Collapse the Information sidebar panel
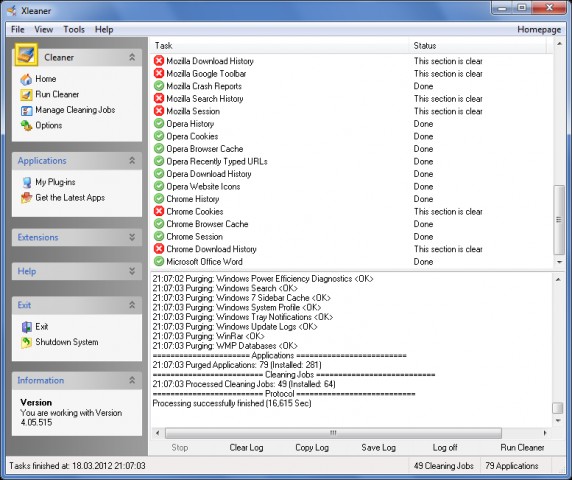Viewport: 572px width, 480px height. [132, 380]
